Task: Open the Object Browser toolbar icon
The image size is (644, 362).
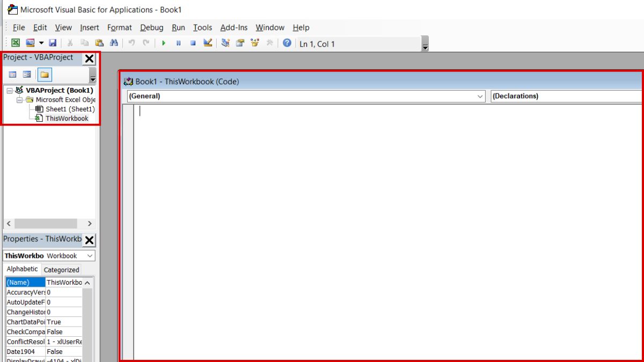Action: 255,43
